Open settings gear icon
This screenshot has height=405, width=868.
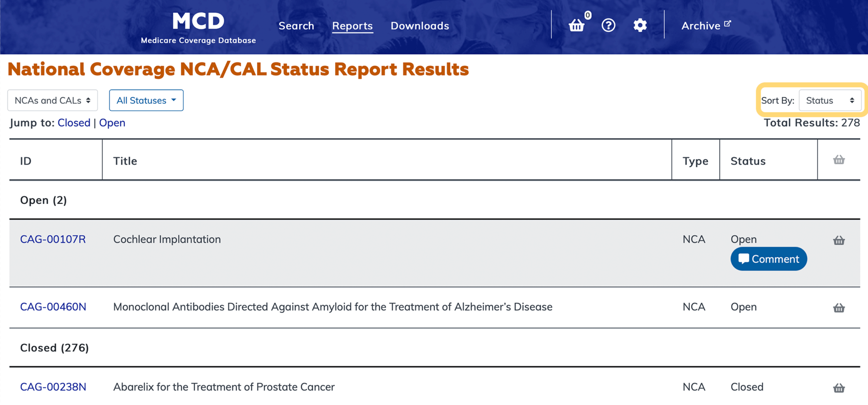click(x=640, y=25)
